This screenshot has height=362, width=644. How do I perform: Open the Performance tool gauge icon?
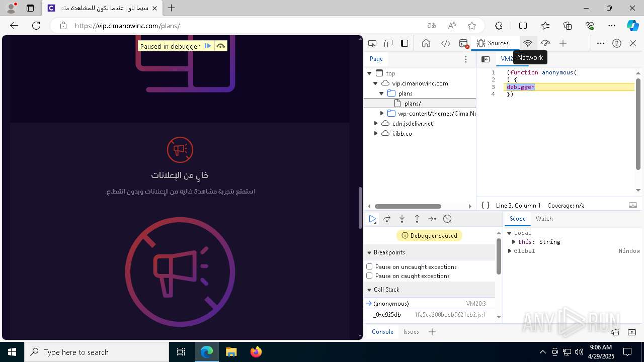point(545,43)
